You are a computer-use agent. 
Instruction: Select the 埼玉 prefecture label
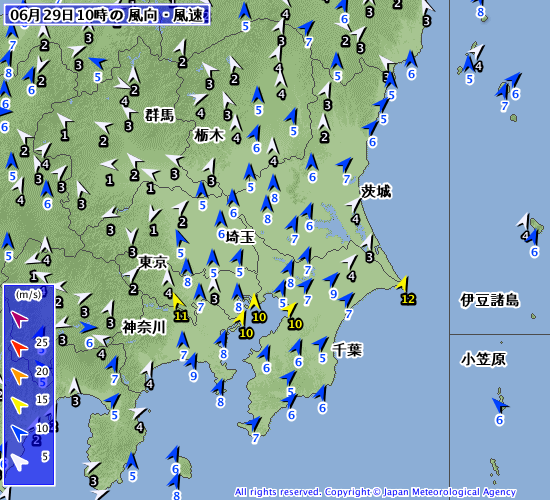[240, 237]
